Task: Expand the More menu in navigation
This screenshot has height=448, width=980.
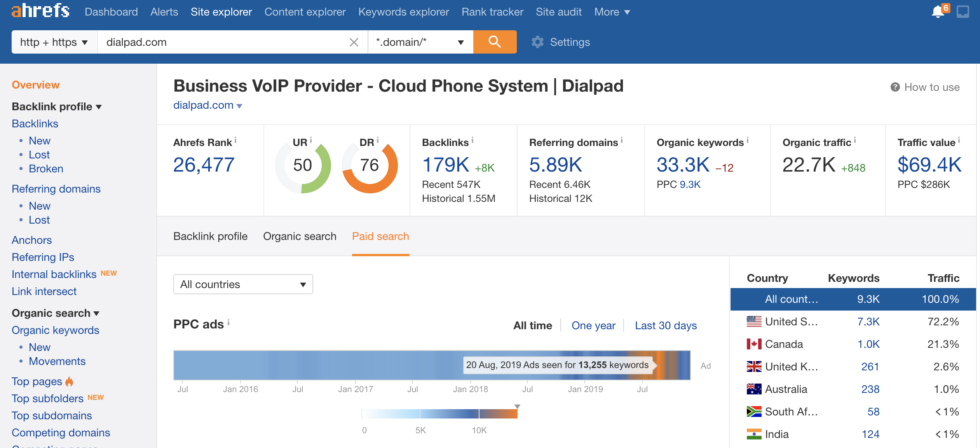Action: click(612, 12)
